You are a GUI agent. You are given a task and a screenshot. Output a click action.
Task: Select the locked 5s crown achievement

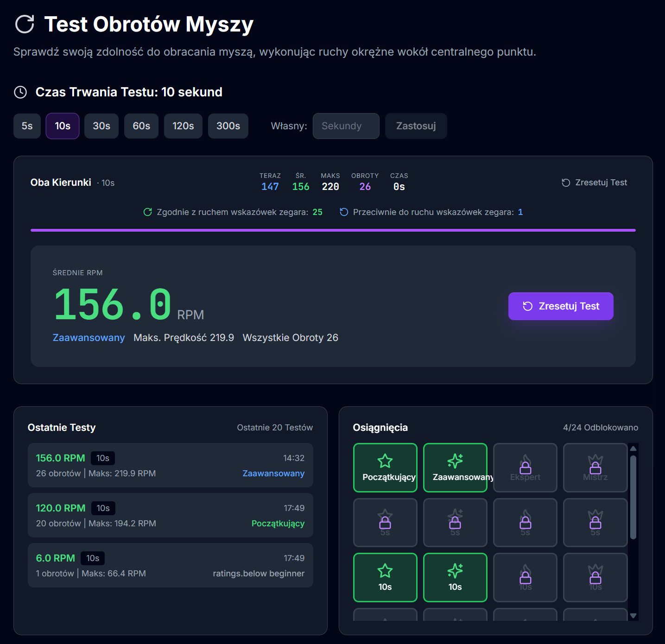(595, 523)
